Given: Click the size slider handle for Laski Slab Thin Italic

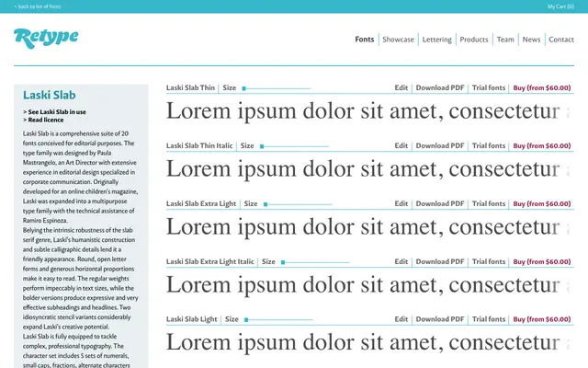Looking at the screenshot, I should pyautogui.click(x=262, y=146).
